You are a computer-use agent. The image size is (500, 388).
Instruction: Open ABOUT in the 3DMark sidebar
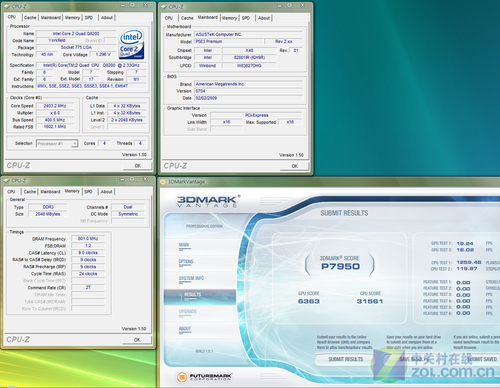coord(185,329)
